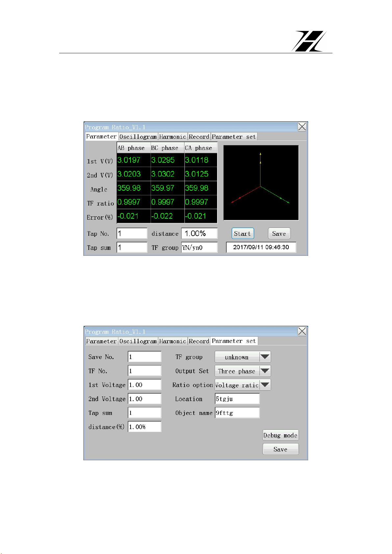Select Parameter set tab in lower window
The width and height of the screenshot is (392, 554).
(x=234, y=341)
